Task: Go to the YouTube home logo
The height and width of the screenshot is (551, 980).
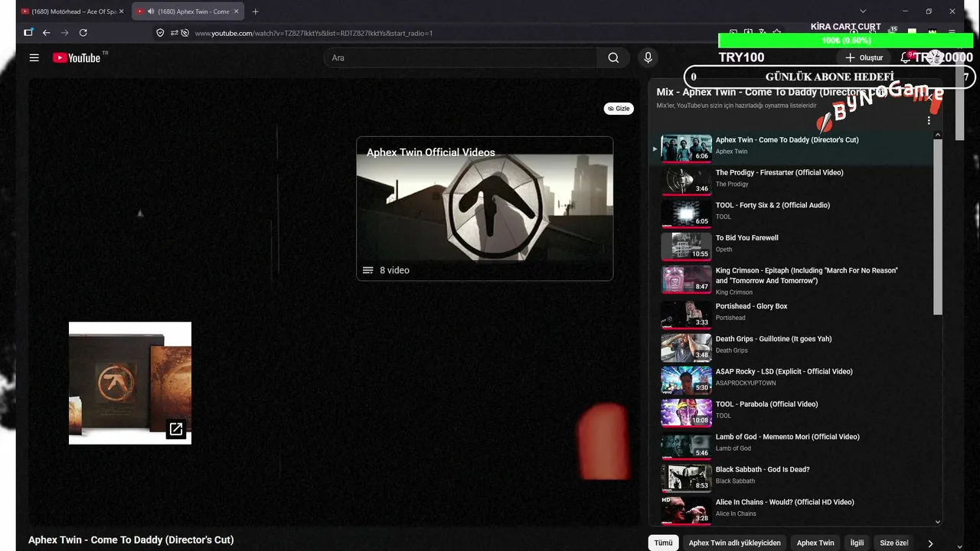Action: pos(77,57)
